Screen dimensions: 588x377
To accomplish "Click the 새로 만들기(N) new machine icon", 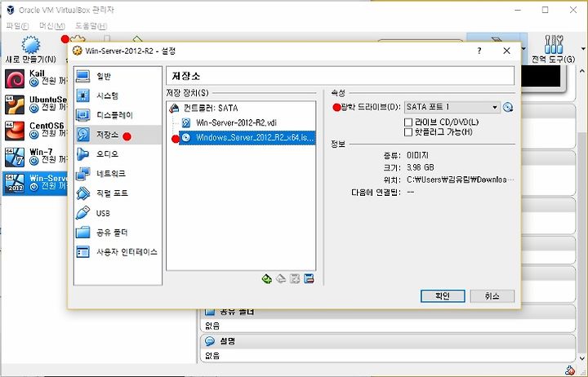I will coord(31,45).
